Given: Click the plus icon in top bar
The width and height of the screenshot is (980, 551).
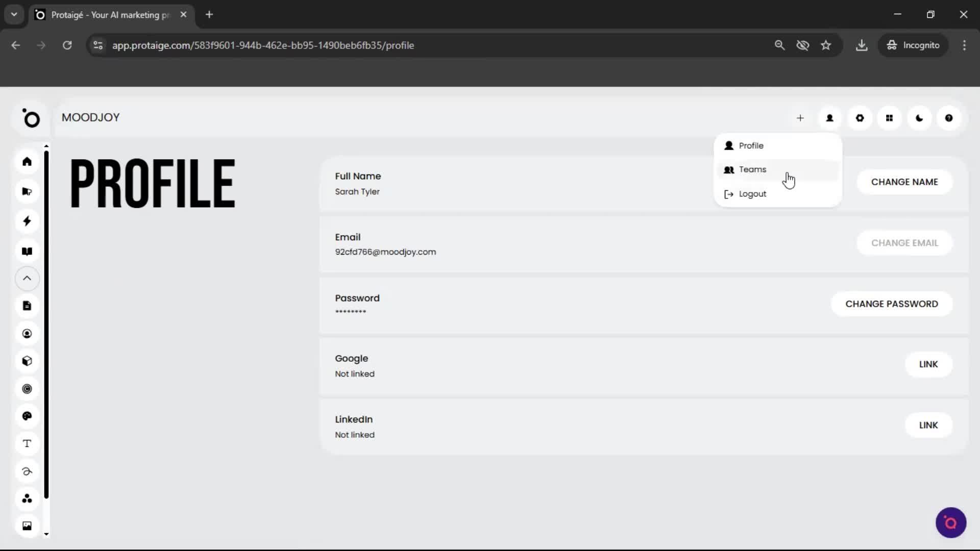Looking at the screenshot, I should [x=800, y=118].
